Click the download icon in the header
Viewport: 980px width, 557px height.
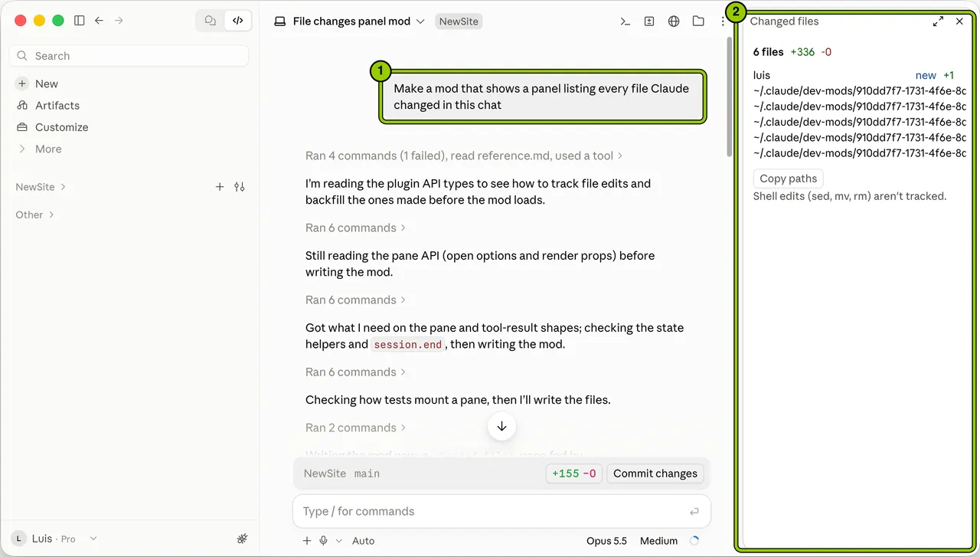[x=649, y=21]
